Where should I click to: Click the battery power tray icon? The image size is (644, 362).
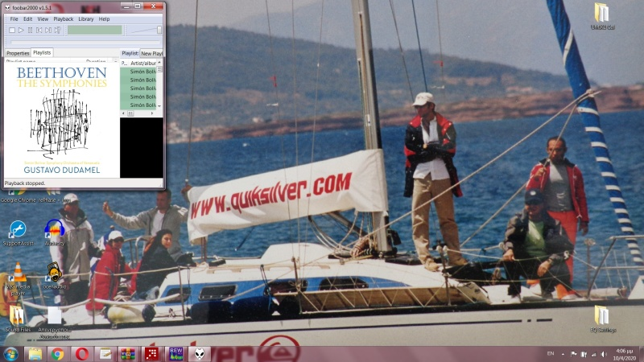[x=584, y=354]
